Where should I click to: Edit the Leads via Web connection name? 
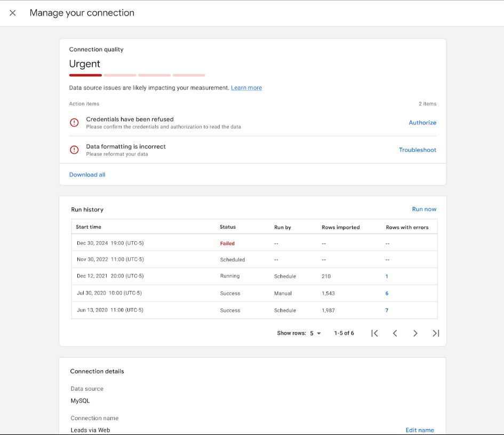click(x=420, y=430)
